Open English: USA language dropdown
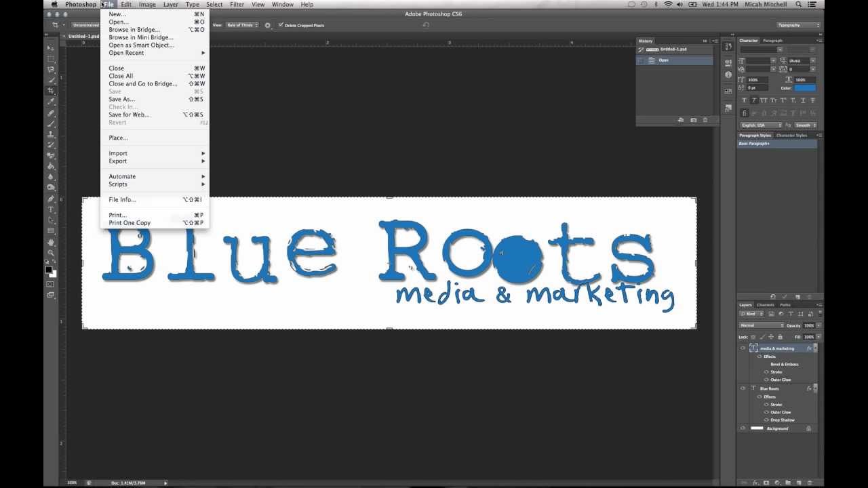 coord(761,125)
